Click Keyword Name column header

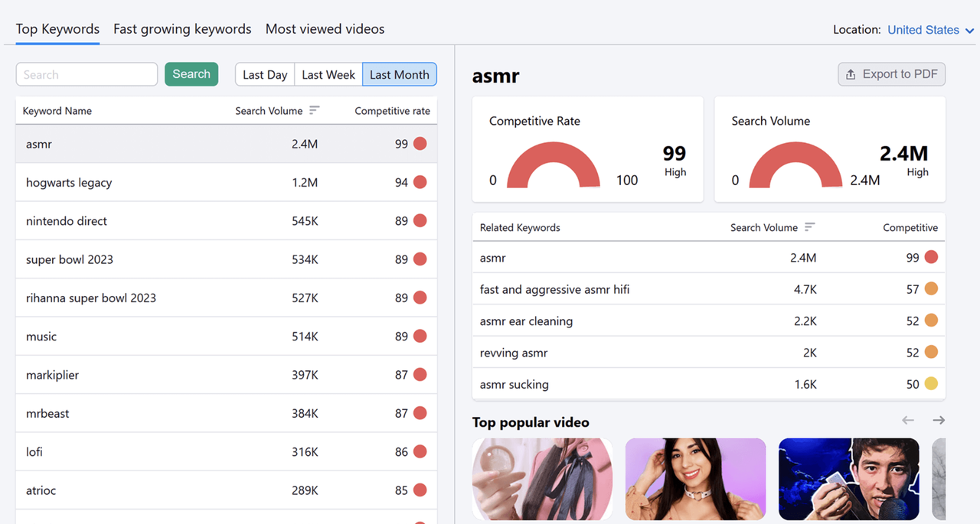click(x=57, y=111)
